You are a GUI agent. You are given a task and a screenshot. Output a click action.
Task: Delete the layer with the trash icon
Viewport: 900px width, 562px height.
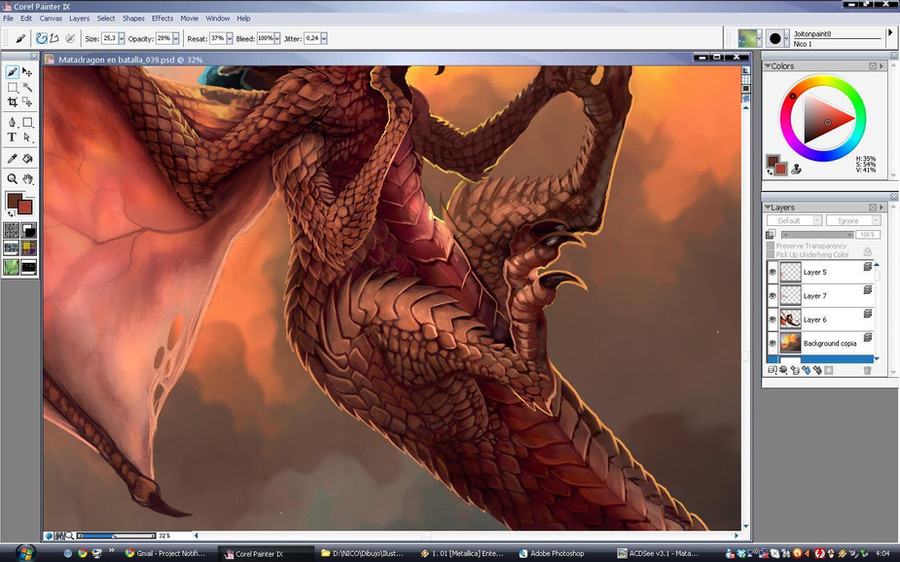(x=867, y=370)
